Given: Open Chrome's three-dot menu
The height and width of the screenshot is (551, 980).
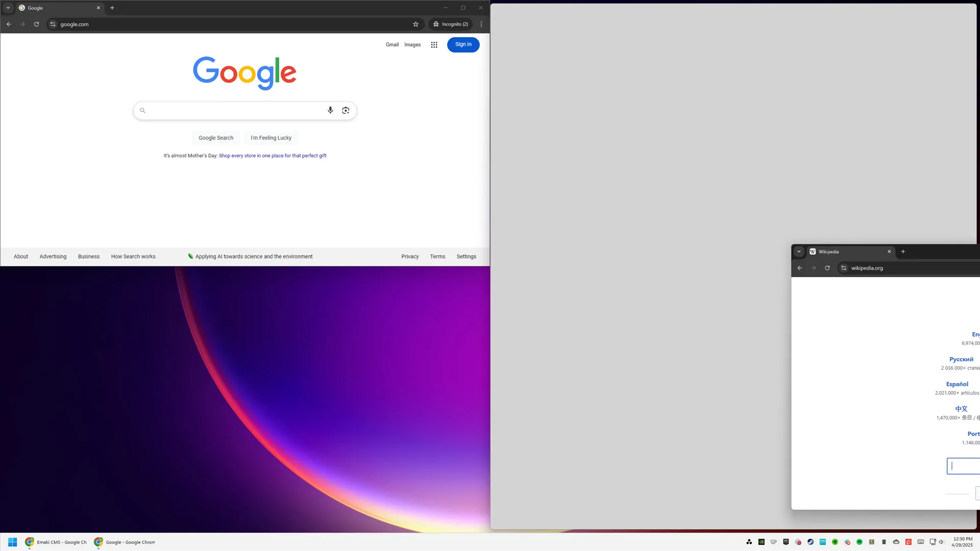Looking at the screenshot, I should [480, 24].
